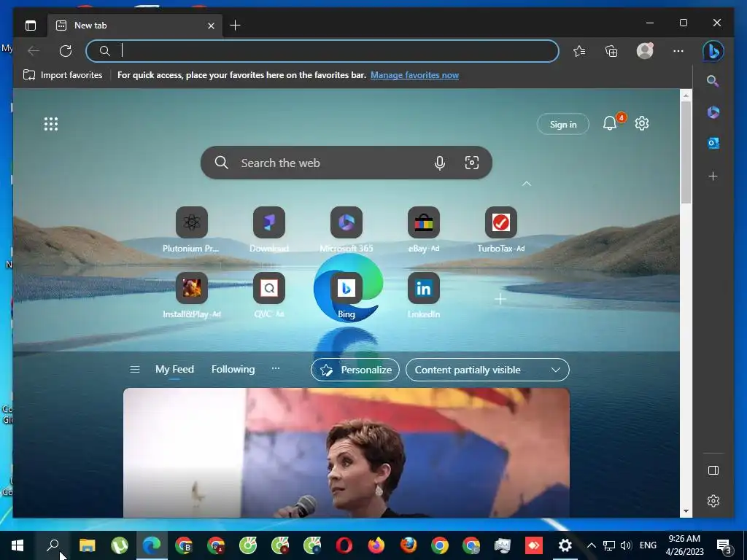This screenshot has width=747, height=560.
Task: Open the news story thumbnail
Action: click(347, 453)
